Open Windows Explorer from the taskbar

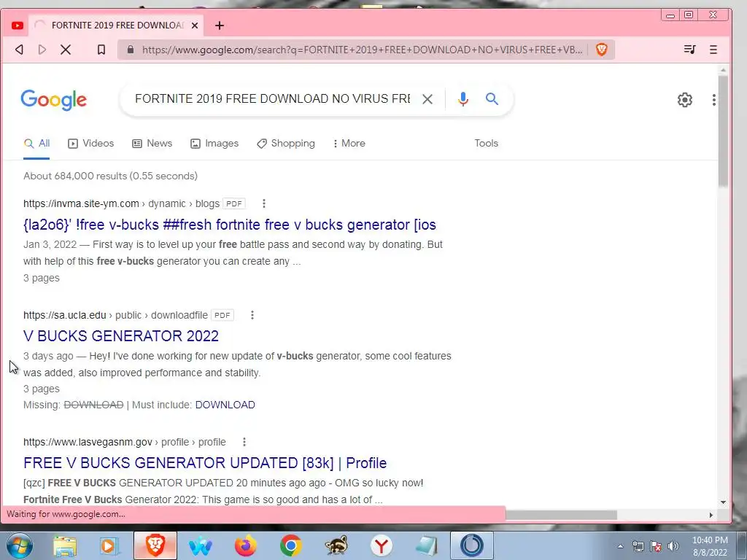[x=65, y=546]
